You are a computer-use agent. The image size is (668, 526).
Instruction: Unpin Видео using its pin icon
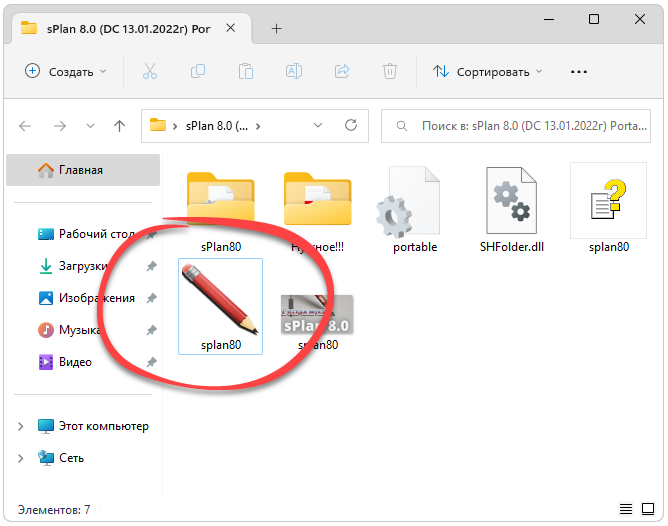(151, 362)
